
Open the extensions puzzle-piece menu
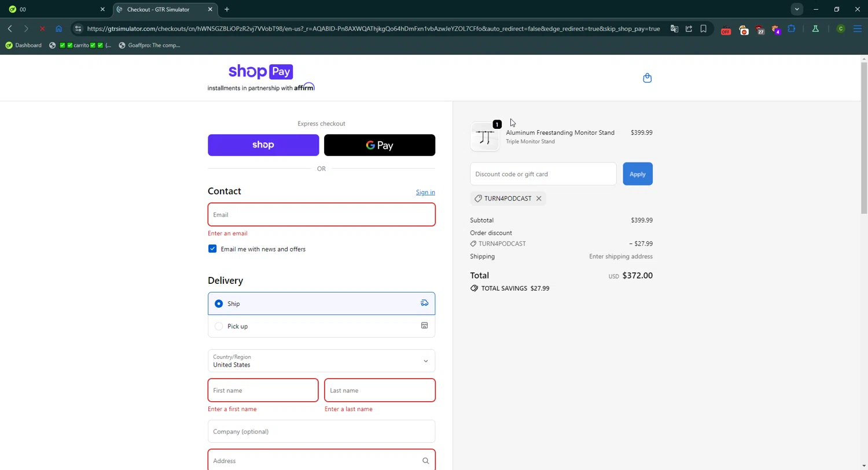click(x=792, y=28)
